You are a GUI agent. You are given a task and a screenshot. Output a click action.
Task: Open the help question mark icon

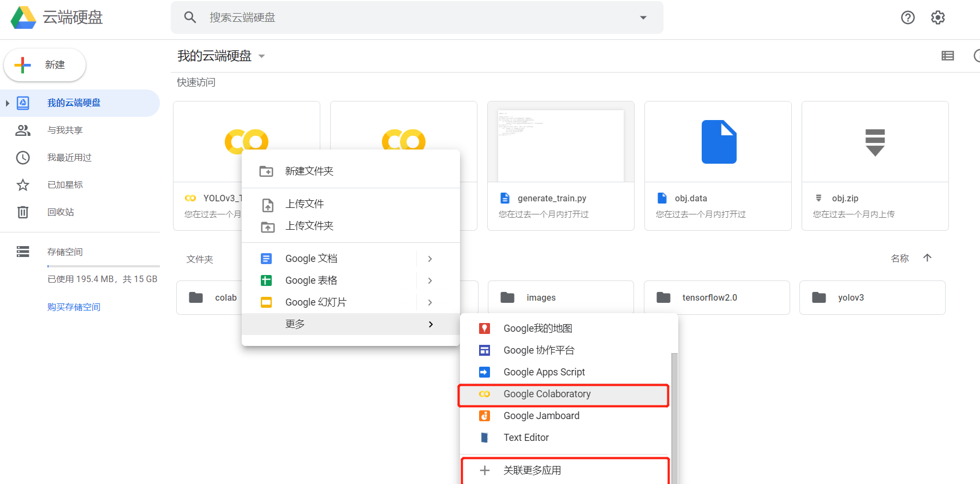(908, 17)
